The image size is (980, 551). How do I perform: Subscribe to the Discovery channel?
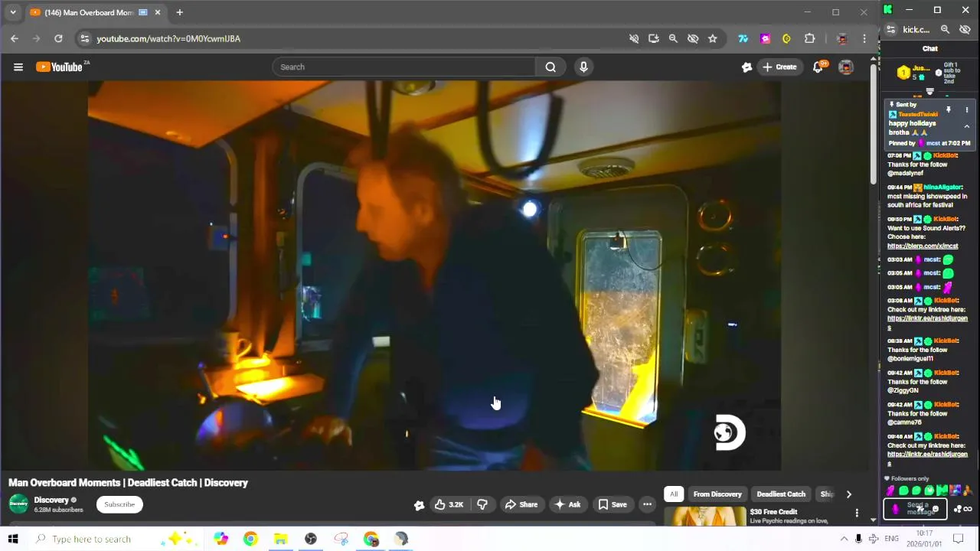[119, 504]
